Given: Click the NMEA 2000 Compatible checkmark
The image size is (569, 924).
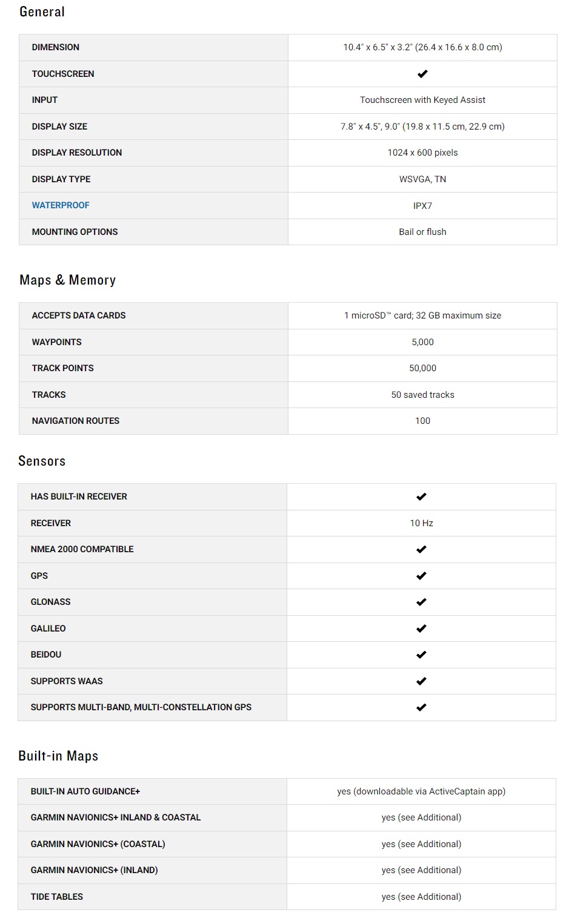Looking at the screenshot, I should [421, 549].
